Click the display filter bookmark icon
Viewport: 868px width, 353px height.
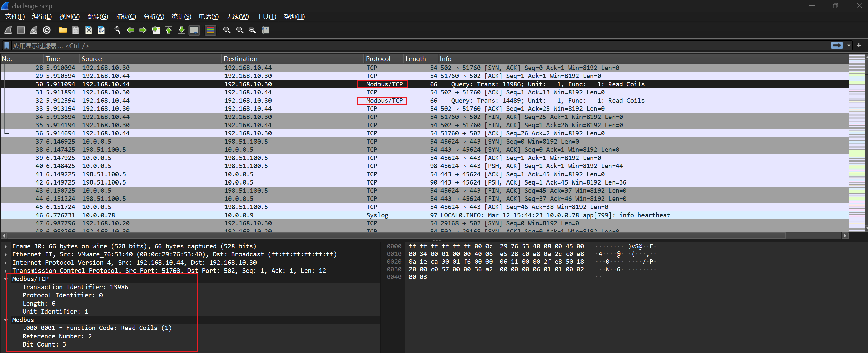pos(6,46)
